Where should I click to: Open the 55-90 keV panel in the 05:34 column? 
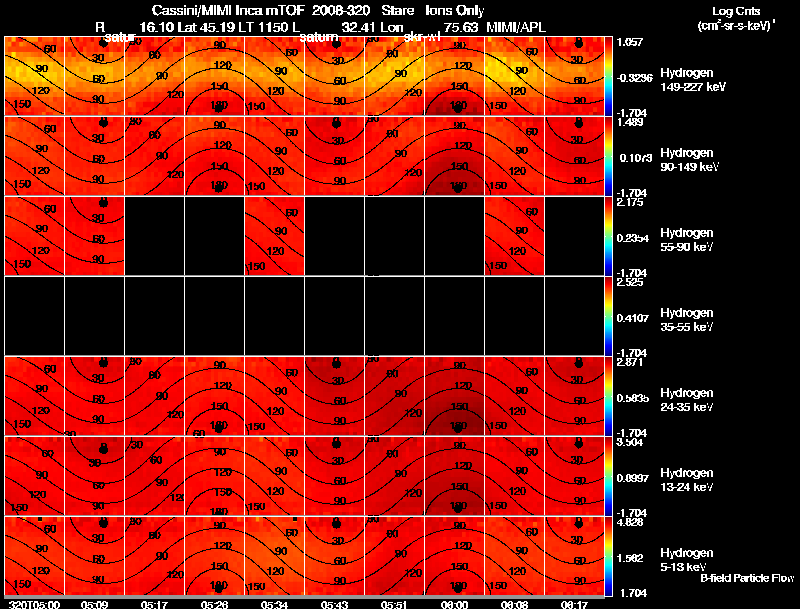[x=274, y=236]
